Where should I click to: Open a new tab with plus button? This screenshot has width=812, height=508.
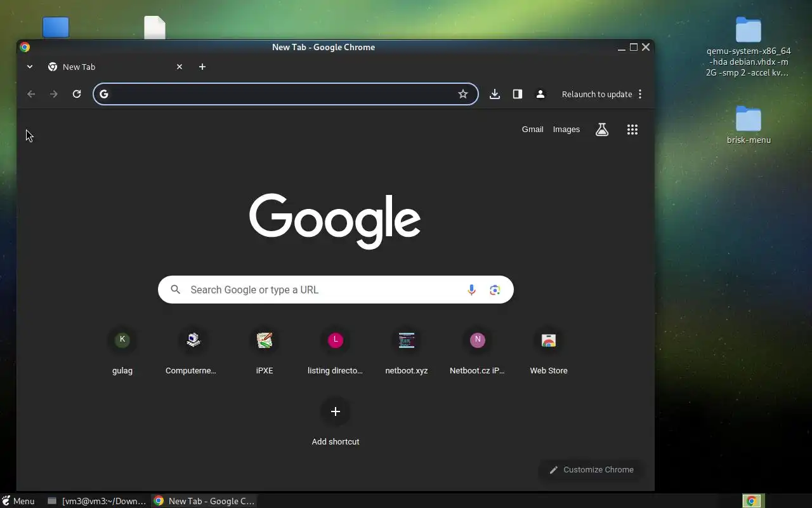(x=202, y=67)
